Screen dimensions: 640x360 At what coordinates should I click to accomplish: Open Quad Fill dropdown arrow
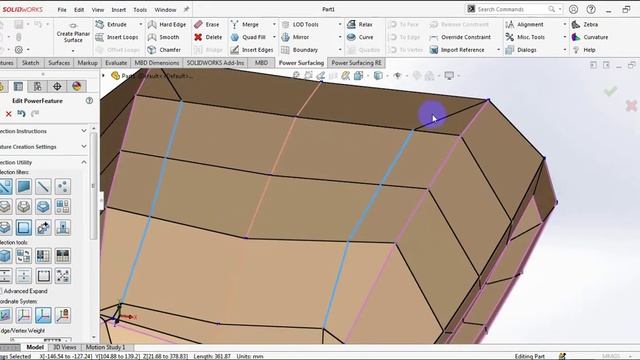(x=274, y=37)
